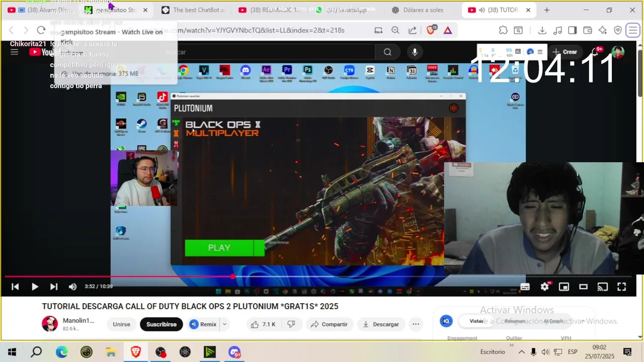Click Descargar download button
Viewport: 644px width, 362px height.
pyautogui.click(x=381, y=324)
